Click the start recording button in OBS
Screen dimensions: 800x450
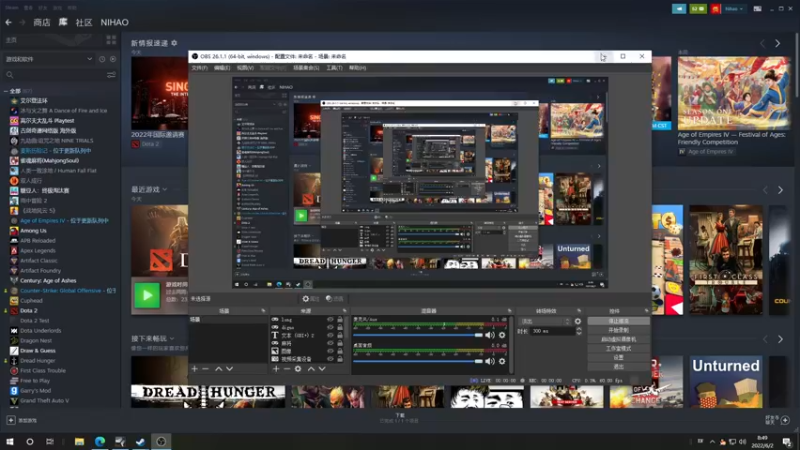coord(618,330)
